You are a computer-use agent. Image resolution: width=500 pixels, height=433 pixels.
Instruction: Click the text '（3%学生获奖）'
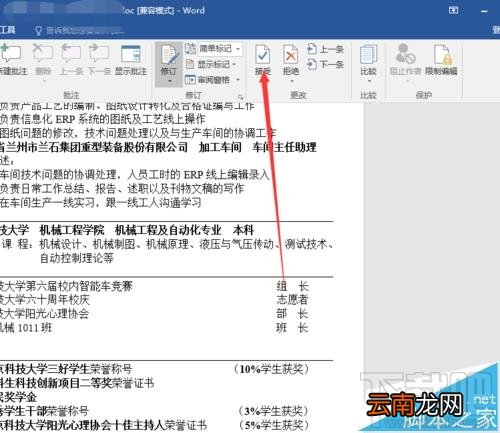coord(273,411)
